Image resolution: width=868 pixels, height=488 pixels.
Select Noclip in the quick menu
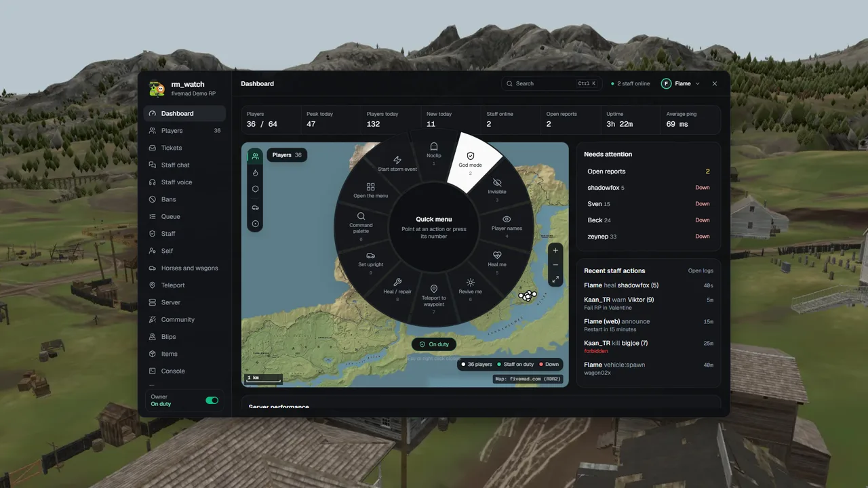434,155
